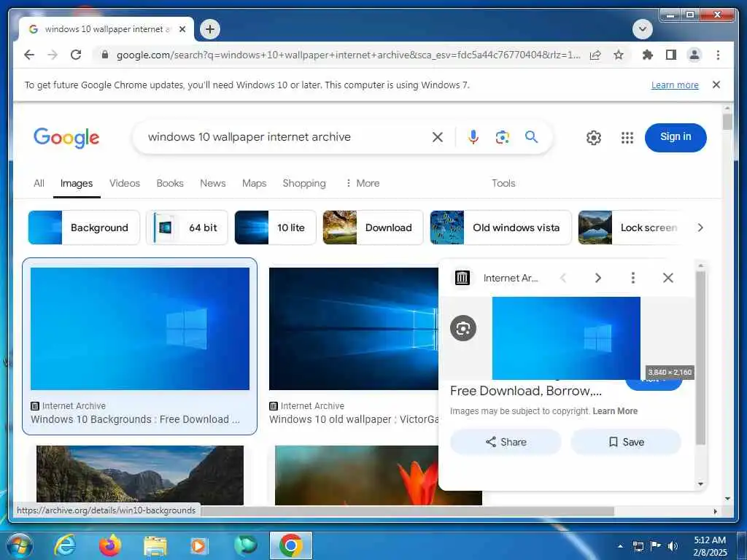Viewport: 747px width, 560px height.
Task: Click Internet Archive icon in preview panel header
Action: (x=462, y=278)
